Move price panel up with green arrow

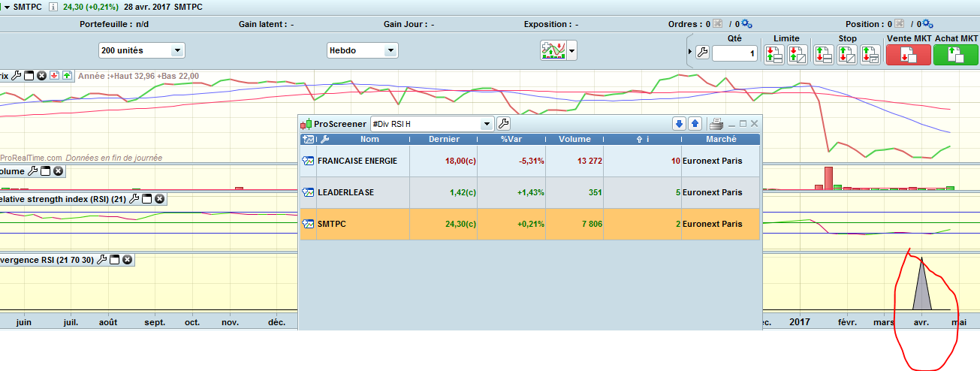[67, 75]
